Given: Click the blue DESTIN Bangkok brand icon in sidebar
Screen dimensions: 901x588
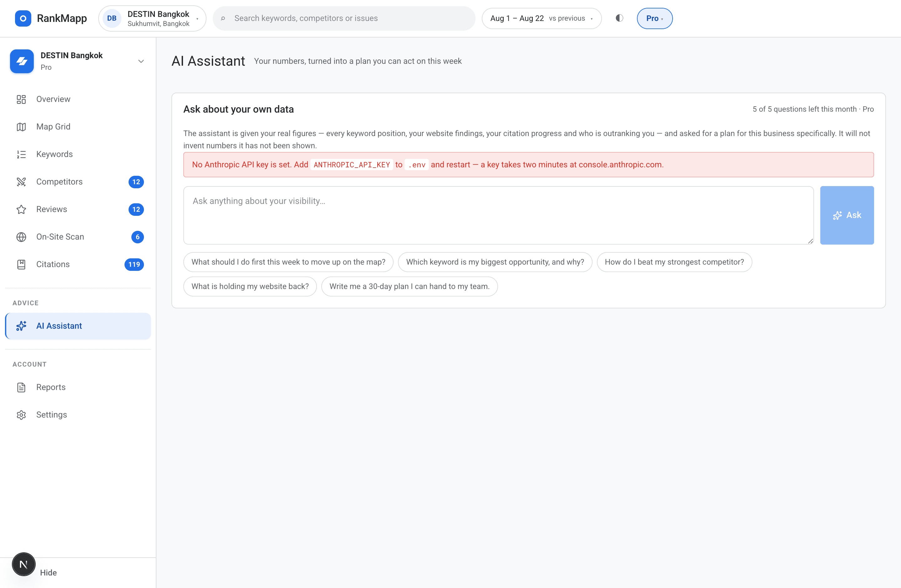Looking at the screenshot, I should [x=22, y=61].
